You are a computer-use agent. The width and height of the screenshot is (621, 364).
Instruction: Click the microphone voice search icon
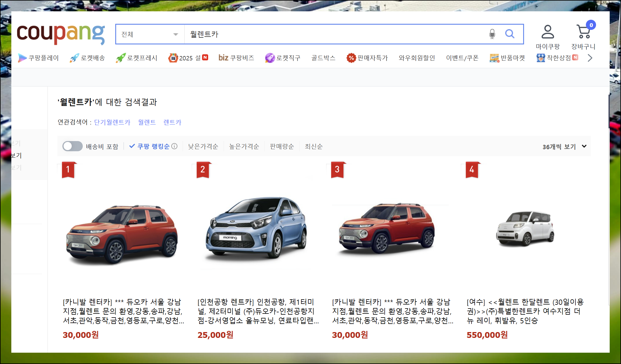point(492,34)
